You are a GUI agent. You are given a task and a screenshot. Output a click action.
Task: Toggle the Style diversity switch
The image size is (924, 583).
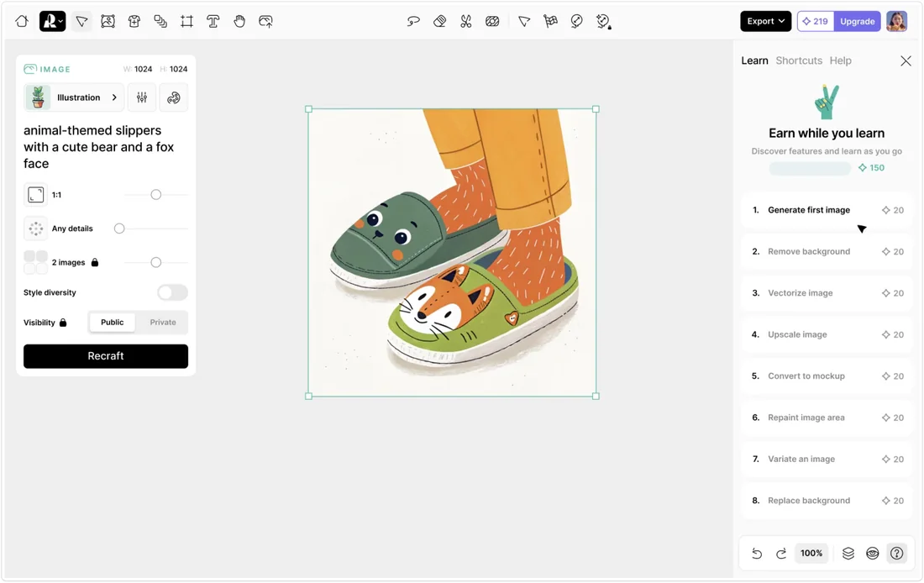(x=173, y=292)
